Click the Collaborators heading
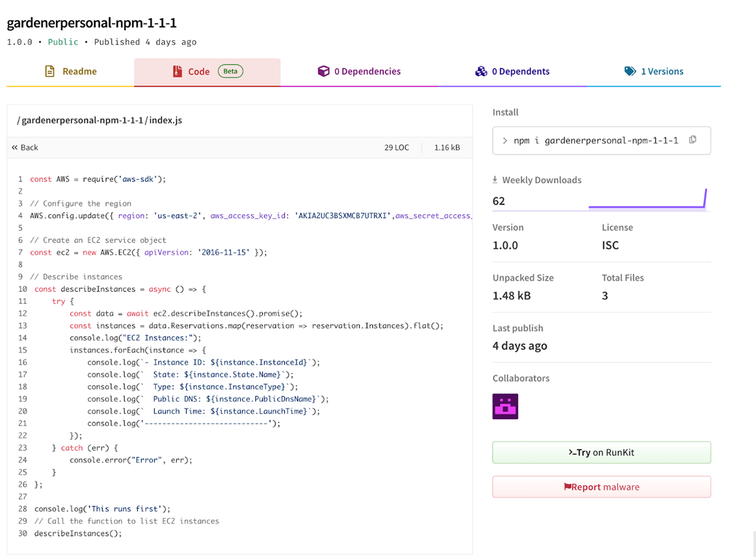This screenshot has height=557, width=756. [x=521, y=378]
